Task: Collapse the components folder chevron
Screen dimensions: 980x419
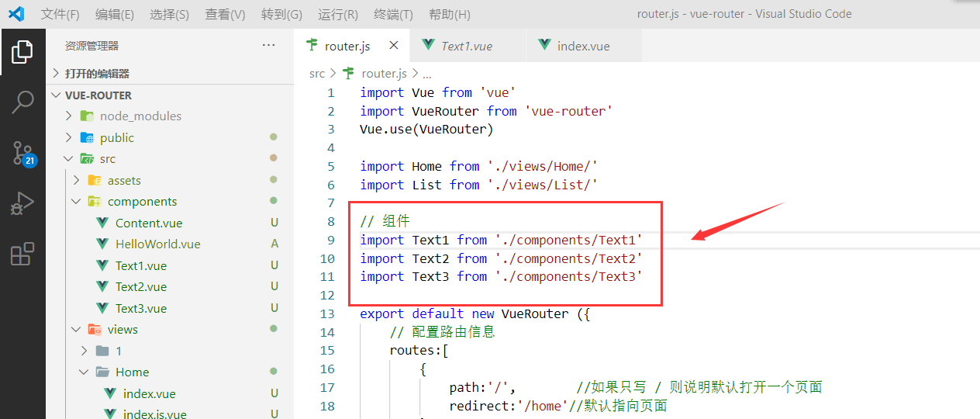Action: [x=76, y=201]
